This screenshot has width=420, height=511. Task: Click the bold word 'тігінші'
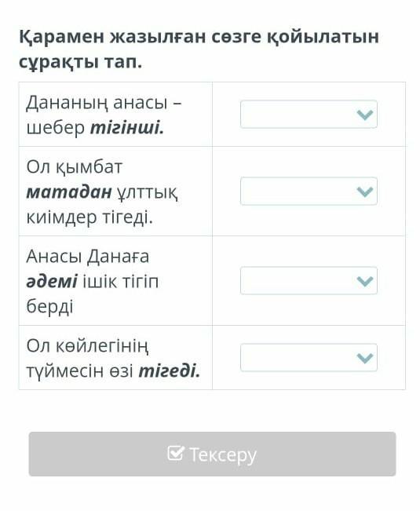tap(126, 127)
